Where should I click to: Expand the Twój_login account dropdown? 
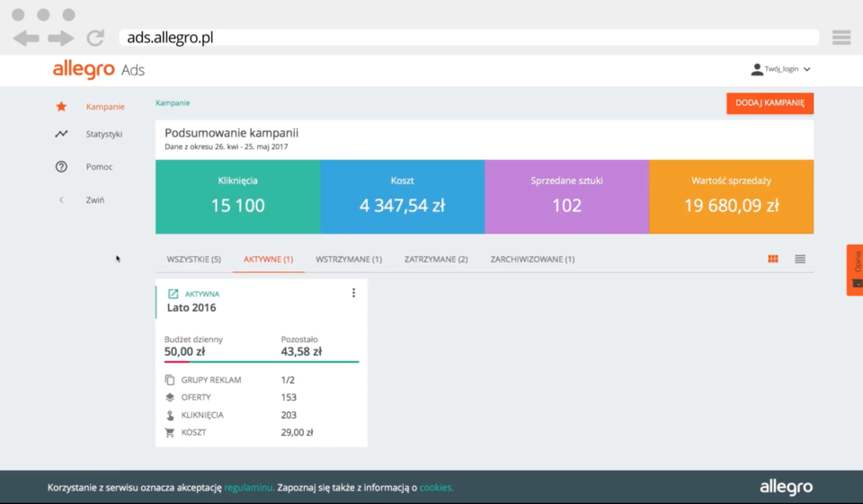point(807,69)
